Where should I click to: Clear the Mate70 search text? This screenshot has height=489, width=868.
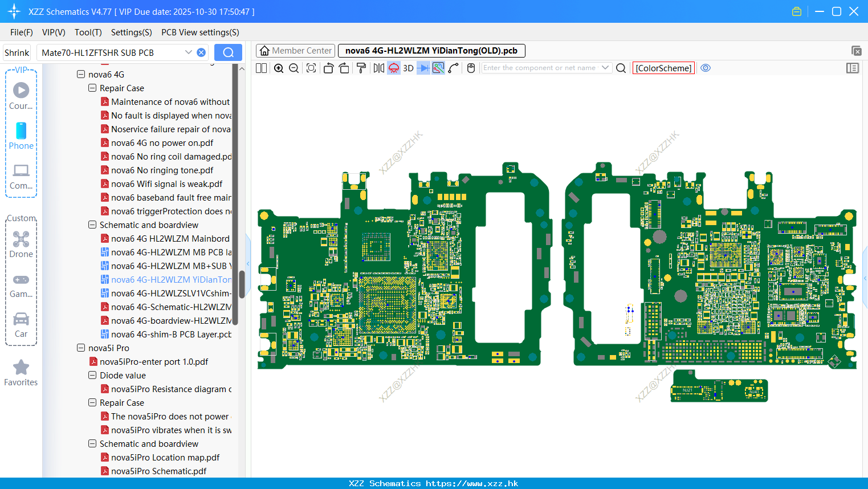(201, 52)
